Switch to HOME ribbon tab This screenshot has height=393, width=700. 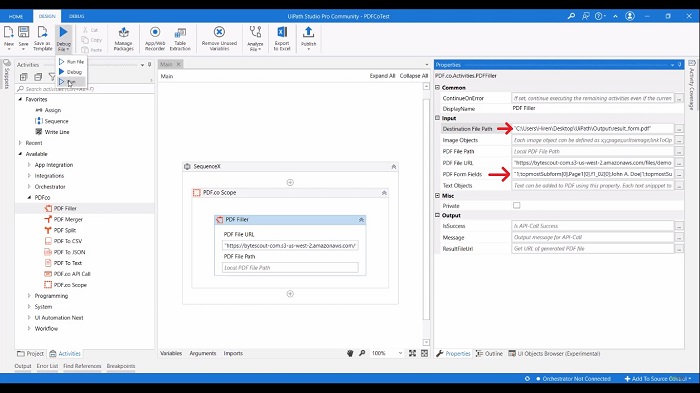pos(16,16)
